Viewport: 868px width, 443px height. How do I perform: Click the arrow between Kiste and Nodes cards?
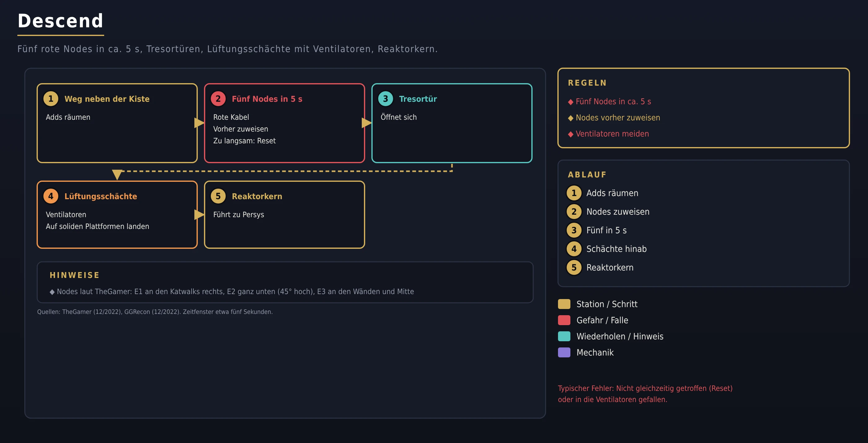[199, 123]
